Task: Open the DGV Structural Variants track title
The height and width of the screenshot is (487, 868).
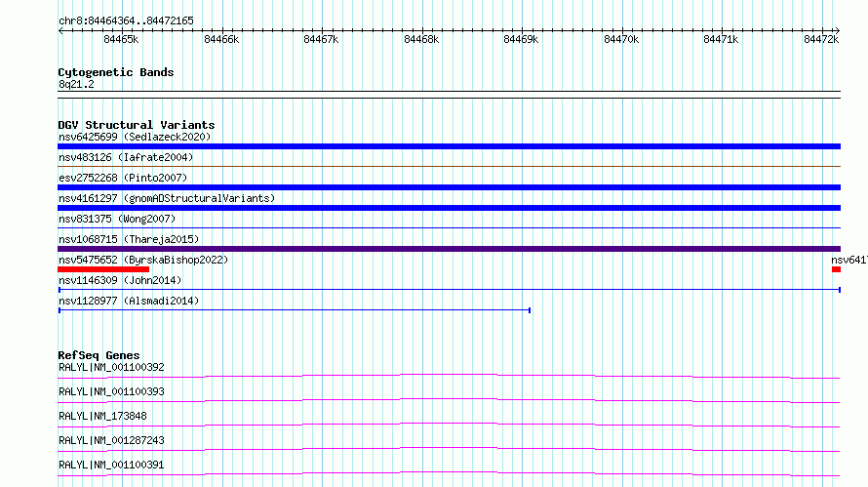Action: 137,125
